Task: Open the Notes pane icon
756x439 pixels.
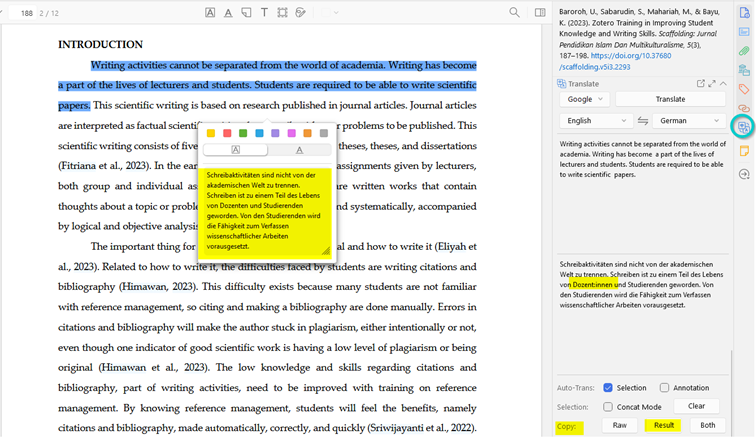Action: click(x=744, y=152)
